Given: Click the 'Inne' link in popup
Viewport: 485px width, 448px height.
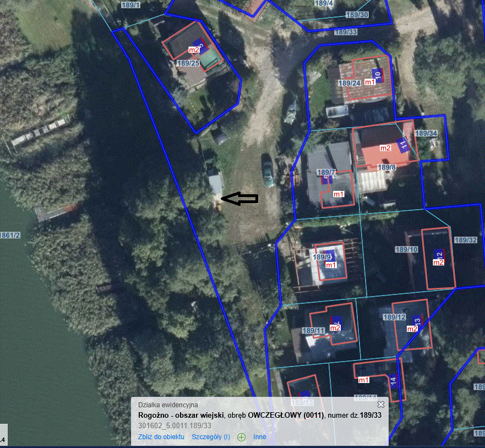Looking at the screenshot, I should tap(260, 437).
